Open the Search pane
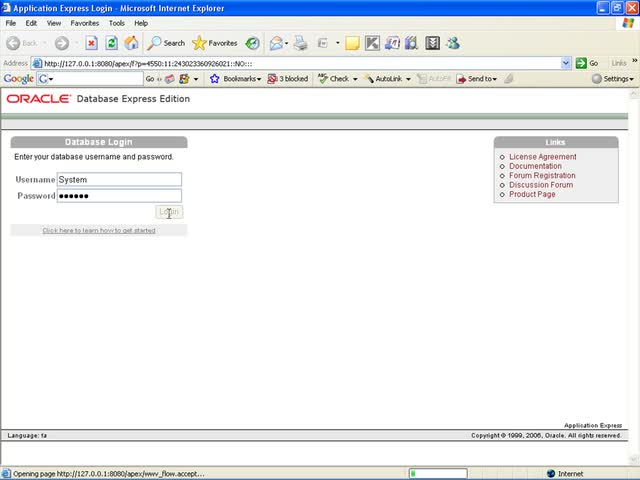 pos(166,43)
